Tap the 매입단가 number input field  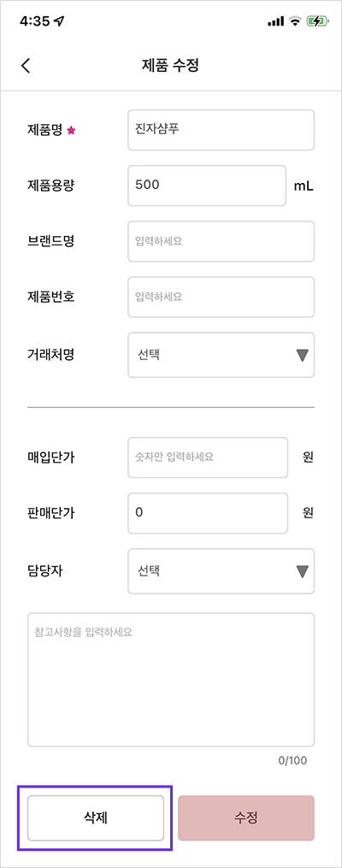click(208, 458)
